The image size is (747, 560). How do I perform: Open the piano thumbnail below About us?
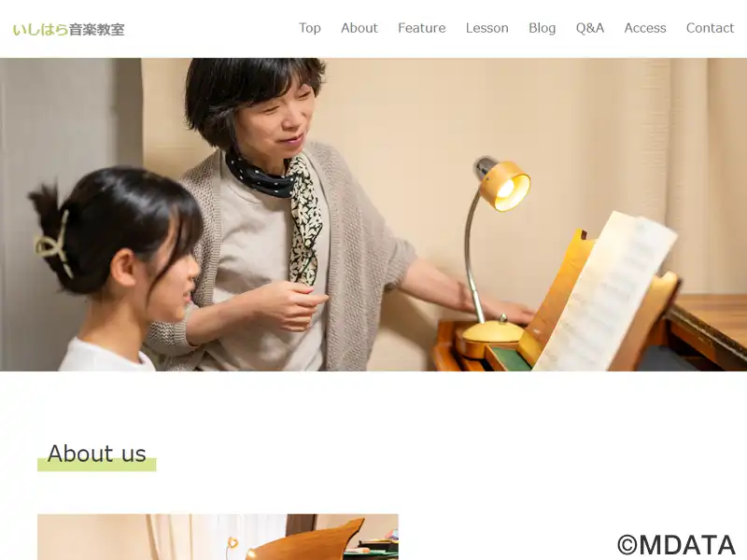tap(218, 537)
